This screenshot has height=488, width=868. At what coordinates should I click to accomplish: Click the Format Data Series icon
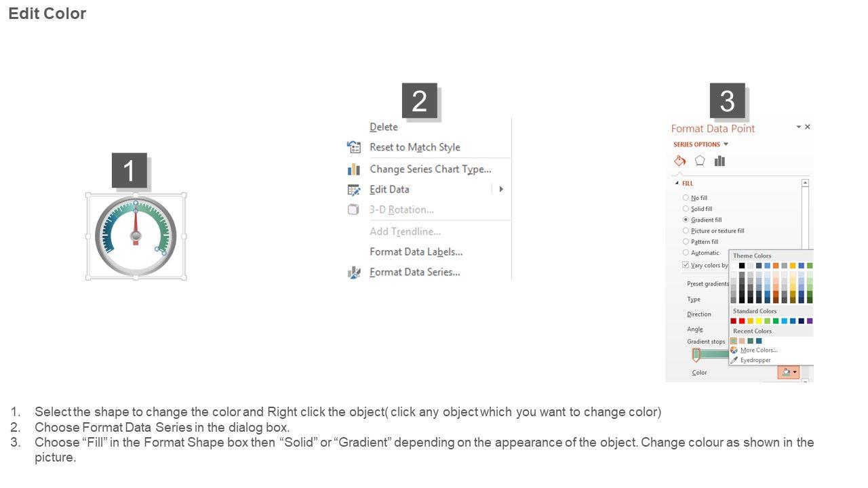353,272
